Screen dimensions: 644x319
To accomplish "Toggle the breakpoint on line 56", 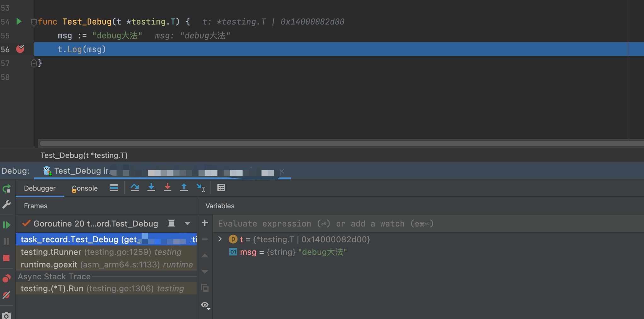I will [20, 49].
